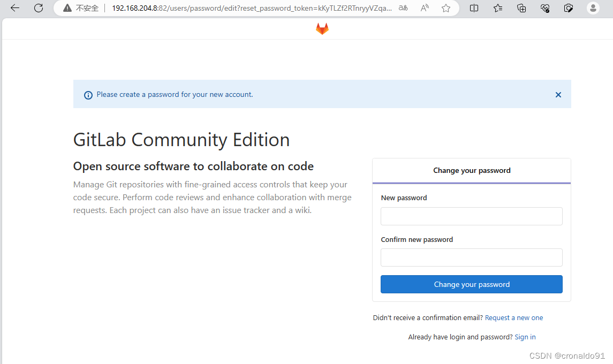Viewport: 613px width, 364px height.
Task: Click the 'Please create a password' message text
Action: pos(175,95)
